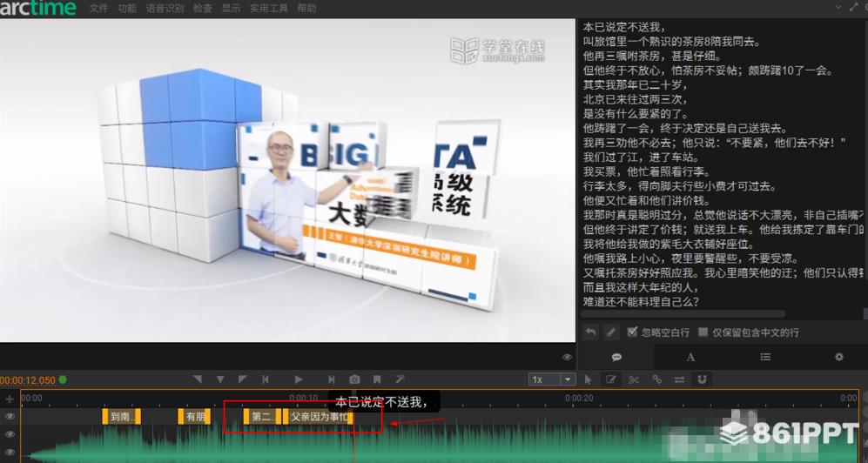Click the green status dot beside timecode
Viewport: 868px width, 463px height.
pos(63,379)
